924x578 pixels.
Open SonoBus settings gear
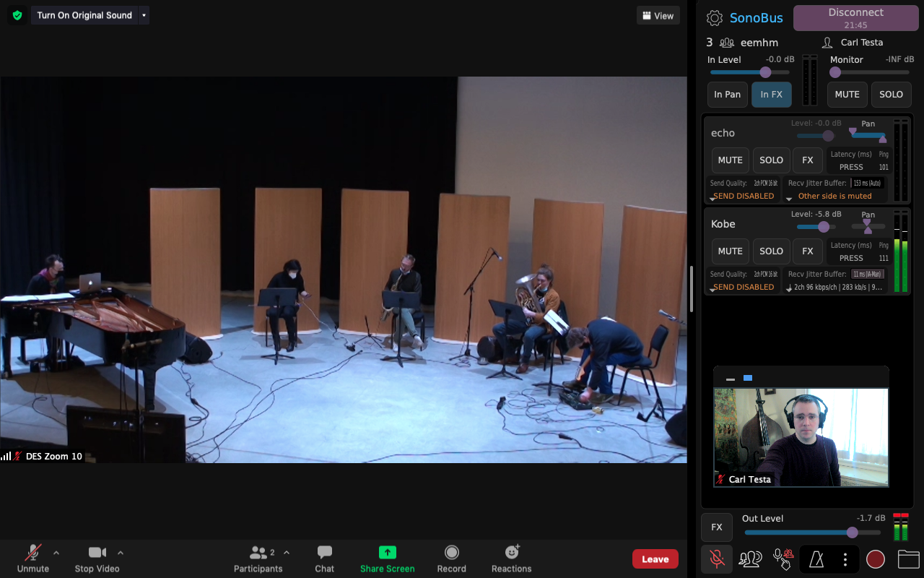(x=714, y=19)
